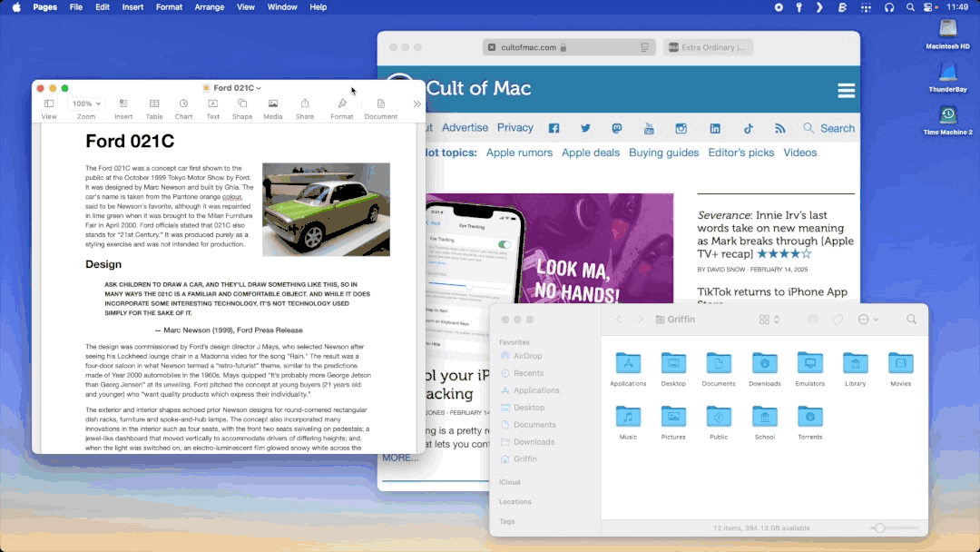
Task: Click the Ford 021C document heading
Action: tap(130, 142)
